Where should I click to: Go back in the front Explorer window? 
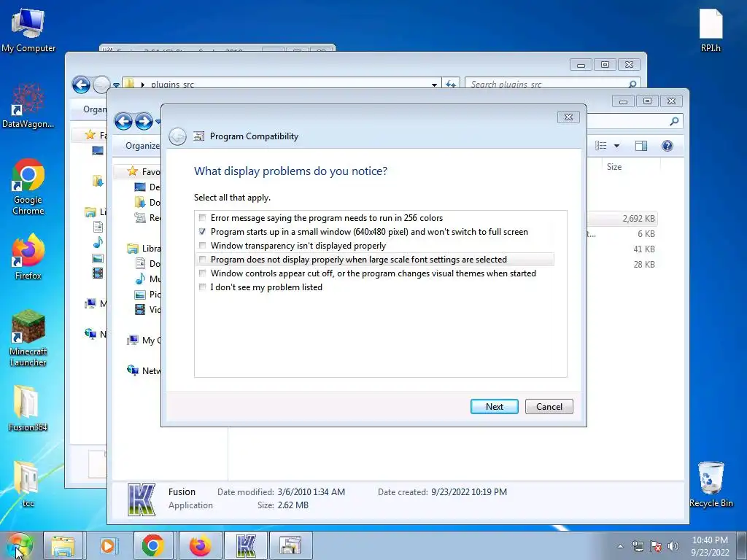click(x=123, y=122)
